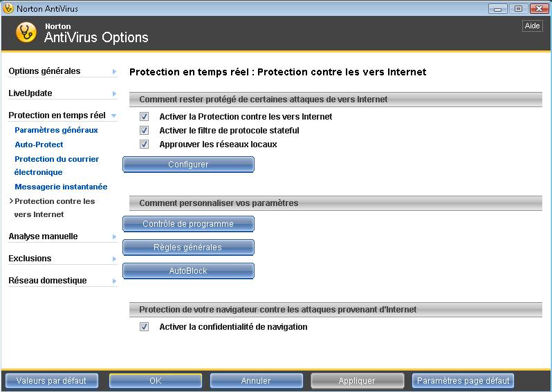Image resolution: width=552 pixels, height=392 pixels.
Task: Expand the Options générales section
Action: (x=114, y=71)
